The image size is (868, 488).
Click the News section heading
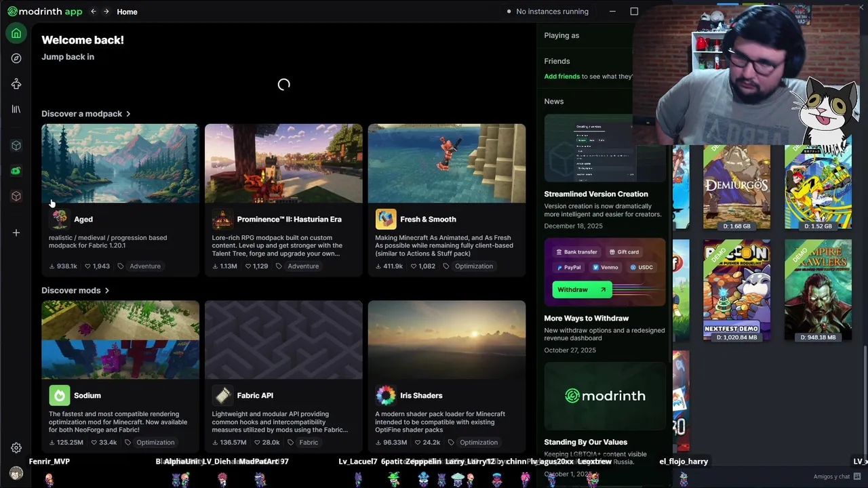554,101
